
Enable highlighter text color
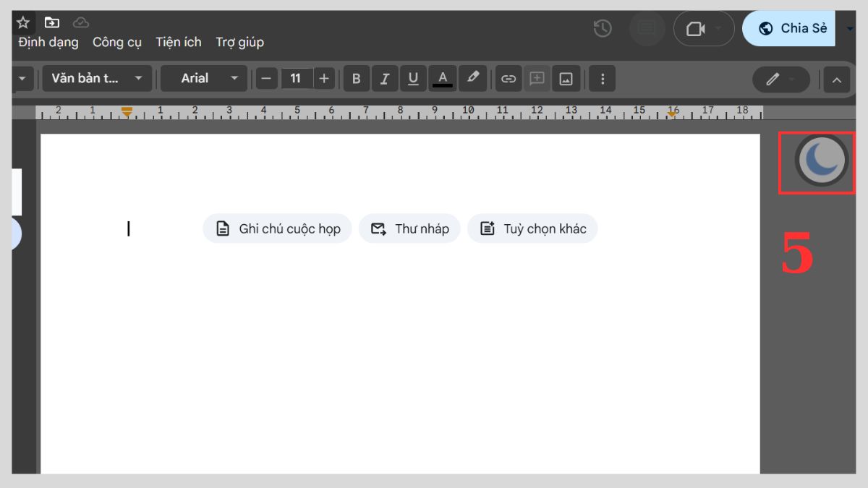point(473,78)
